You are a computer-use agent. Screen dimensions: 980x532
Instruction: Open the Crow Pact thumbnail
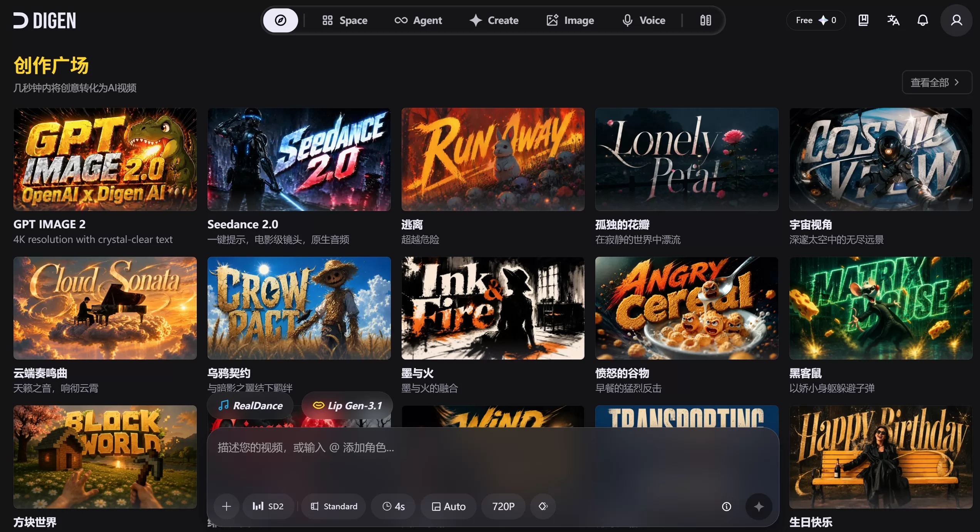coord(299,308)
